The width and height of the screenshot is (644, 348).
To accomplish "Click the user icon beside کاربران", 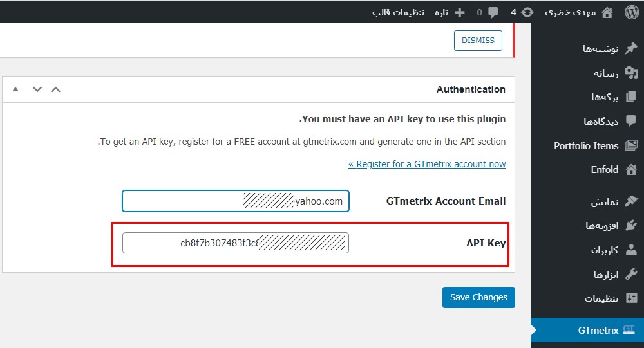I will 631,250.
